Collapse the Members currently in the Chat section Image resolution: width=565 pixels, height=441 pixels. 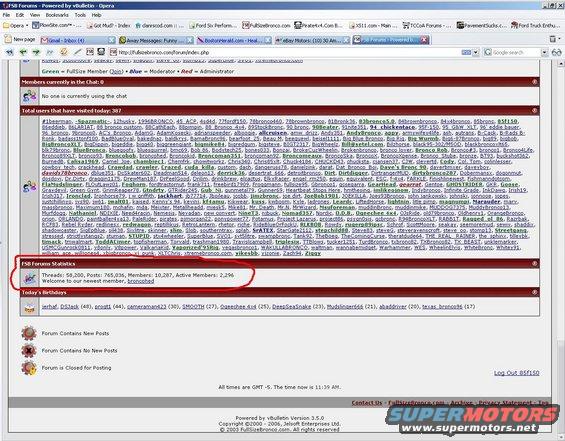pos(535,82)
